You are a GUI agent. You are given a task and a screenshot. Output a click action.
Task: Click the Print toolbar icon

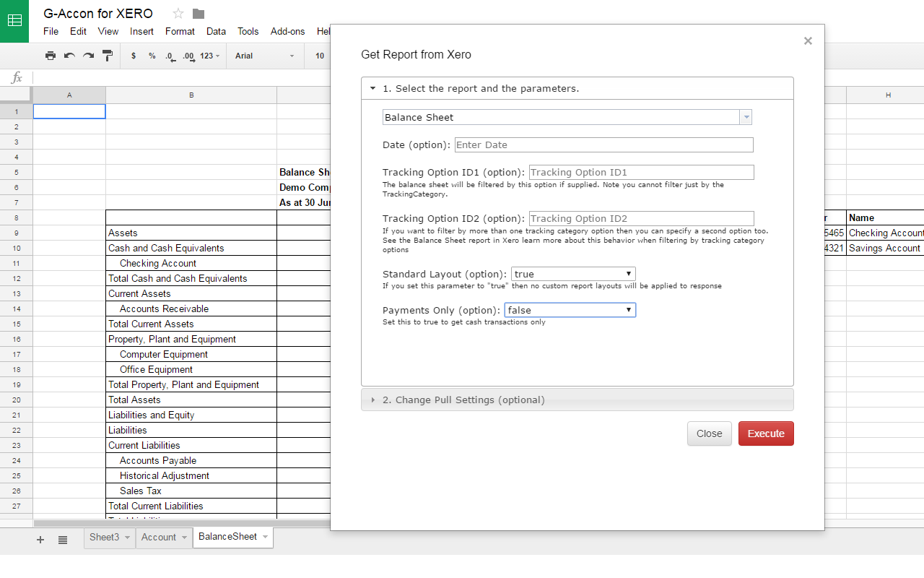click(50, 56)
